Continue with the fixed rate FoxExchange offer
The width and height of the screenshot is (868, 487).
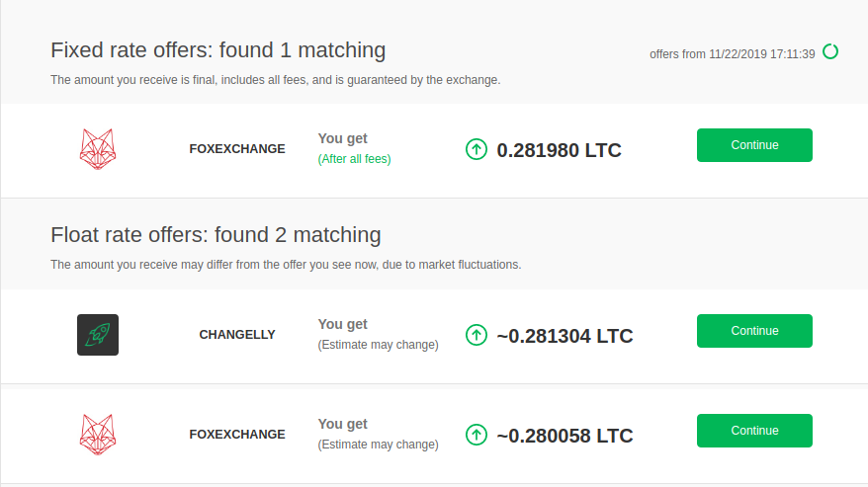click(x=754, y=145)
